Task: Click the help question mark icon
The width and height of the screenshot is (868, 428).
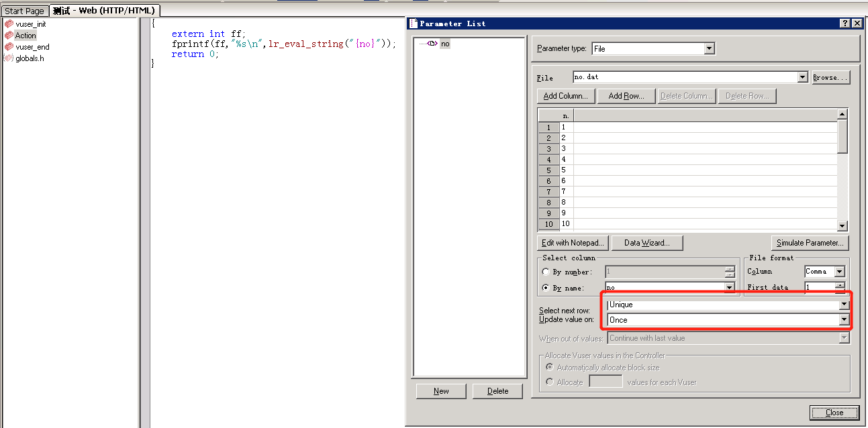Action: (x=844, y=23)
